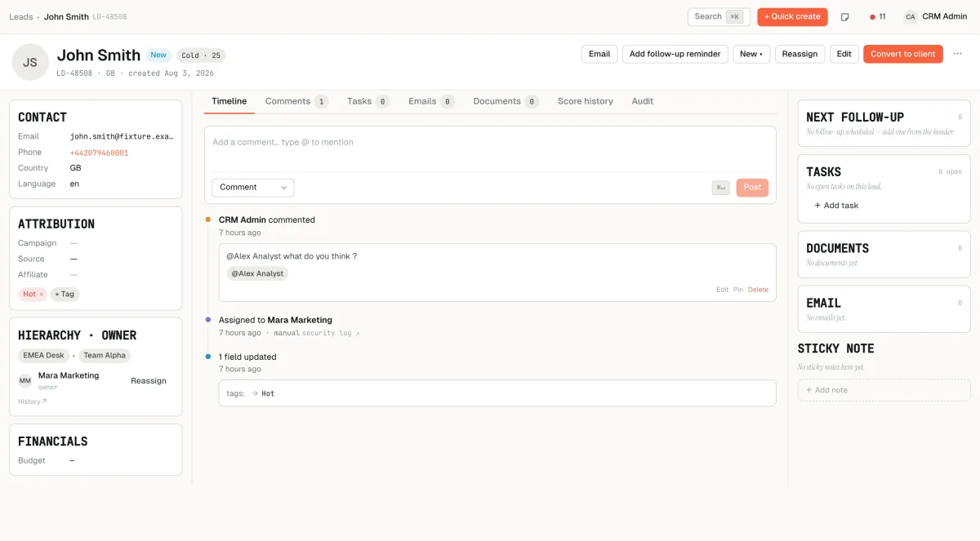Click the 'tags: → Hot' change box

coord(497,393)
